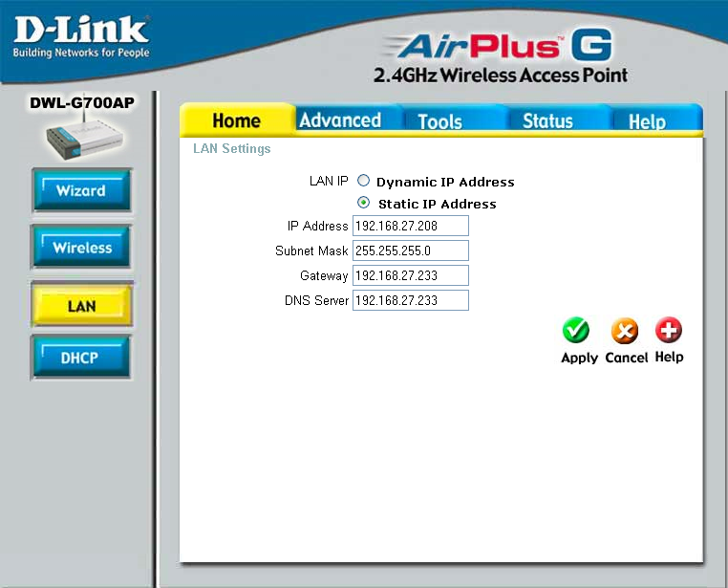Screen dimensions: 728x588
Task: Click the DWL-G700AP model text
Action: 82,102
